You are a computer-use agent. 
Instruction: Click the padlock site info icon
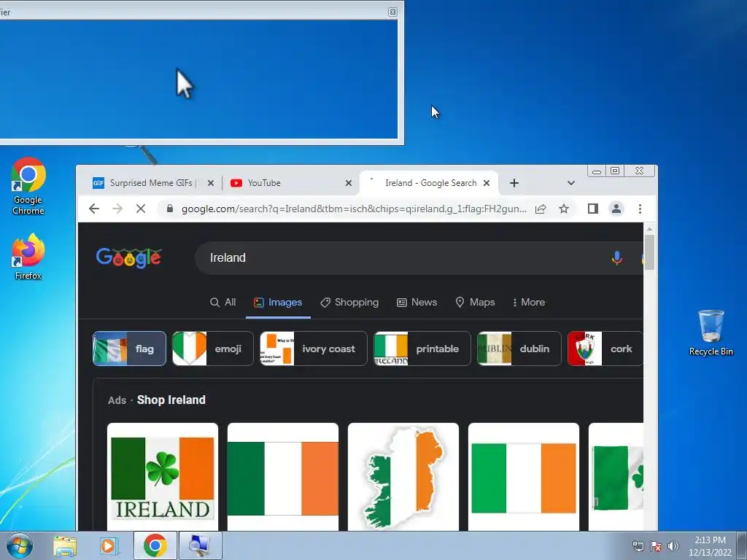(x=169, y=209)
